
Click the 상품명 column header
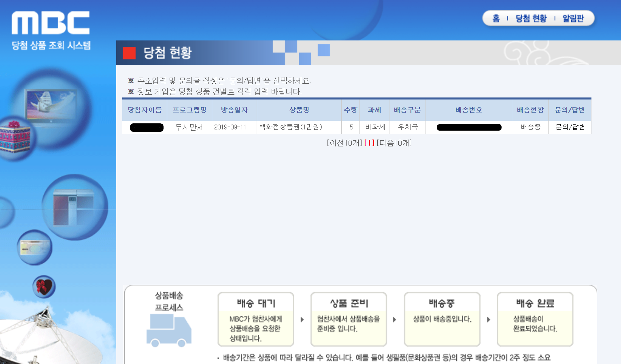pyautogui.click(x=299, y=110)
